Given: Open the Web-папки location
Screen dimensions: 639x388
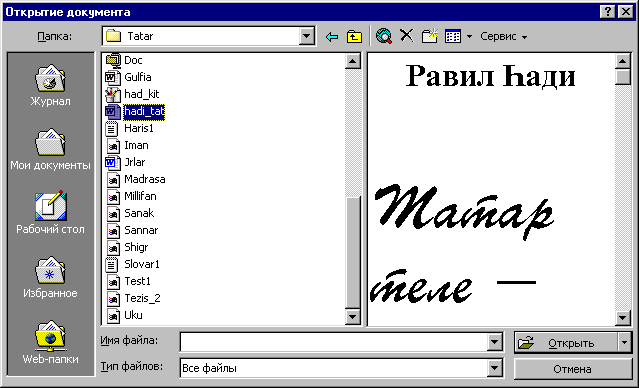Looking at the screenshot, I should tap(50, 342).
